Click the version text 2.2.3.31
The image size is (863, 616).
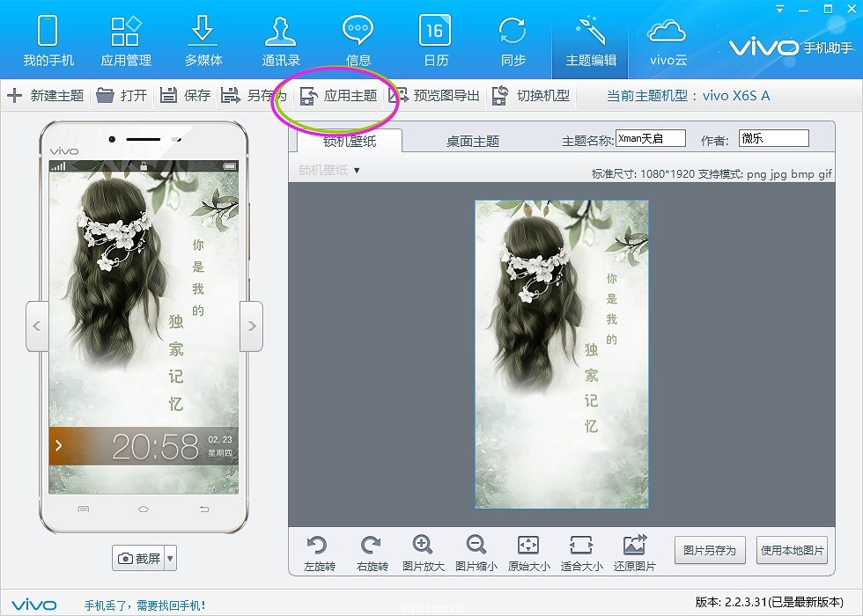[769, 602]
